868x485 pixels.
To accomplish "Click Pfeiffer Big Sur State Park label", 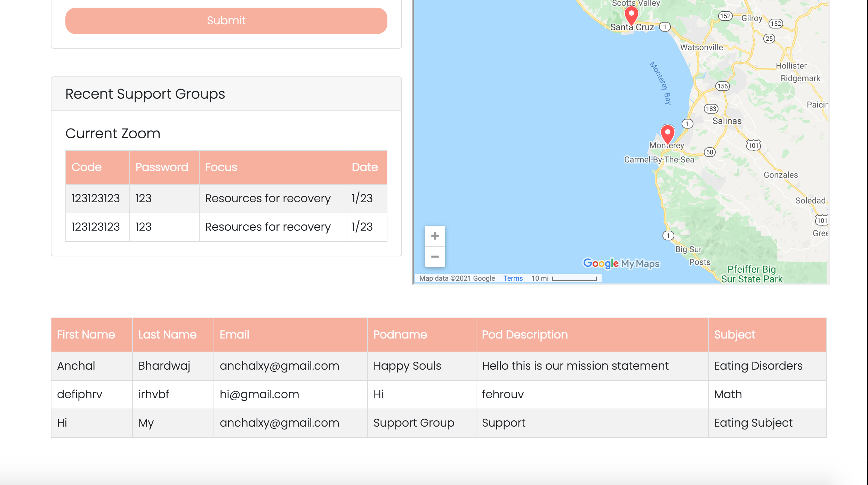I will click(x=752, y=274).
